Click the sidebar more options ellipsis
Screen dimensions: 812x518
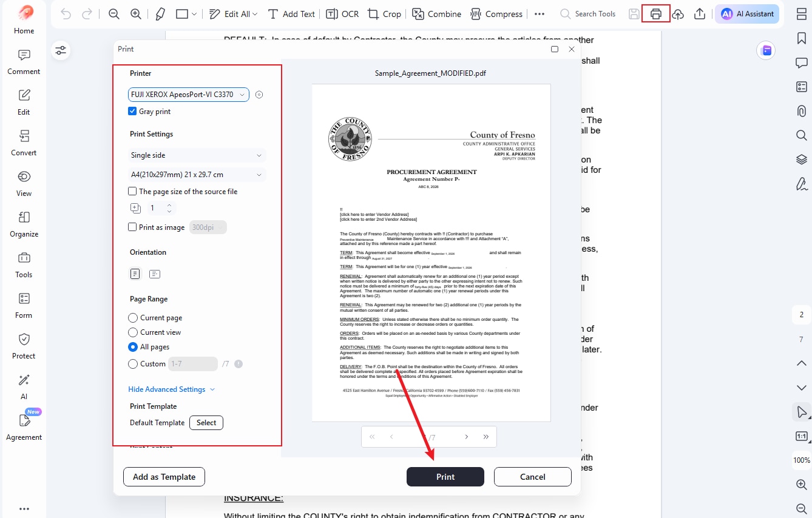tap(24, 509)
